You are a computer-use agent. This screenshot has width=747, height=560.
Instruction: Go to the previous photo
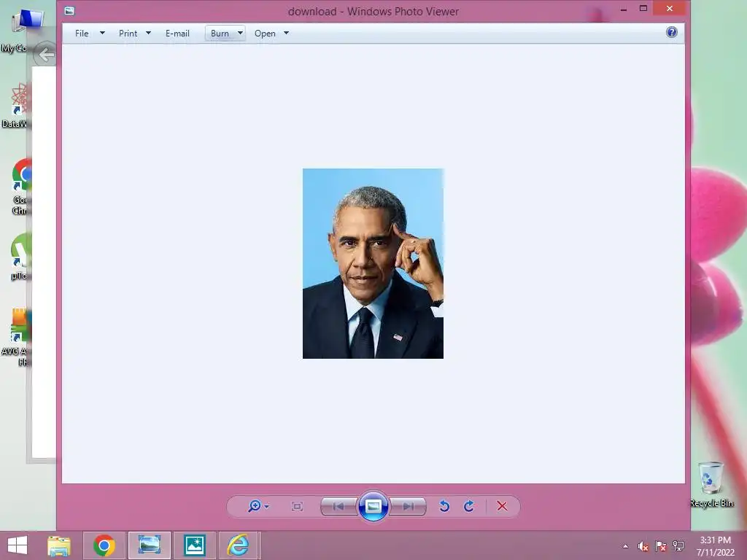[338, 506]
